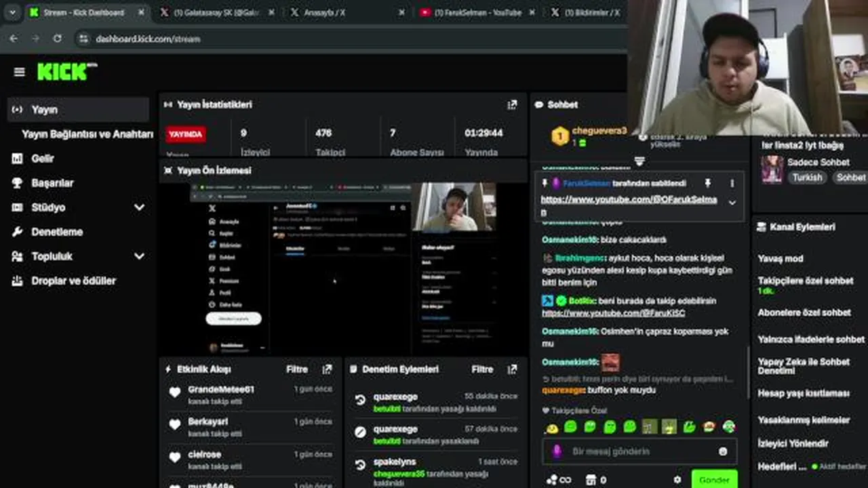Select Topluluk in the sidebar
Screen dimensions: 868x488
click(x=52, y=256)
